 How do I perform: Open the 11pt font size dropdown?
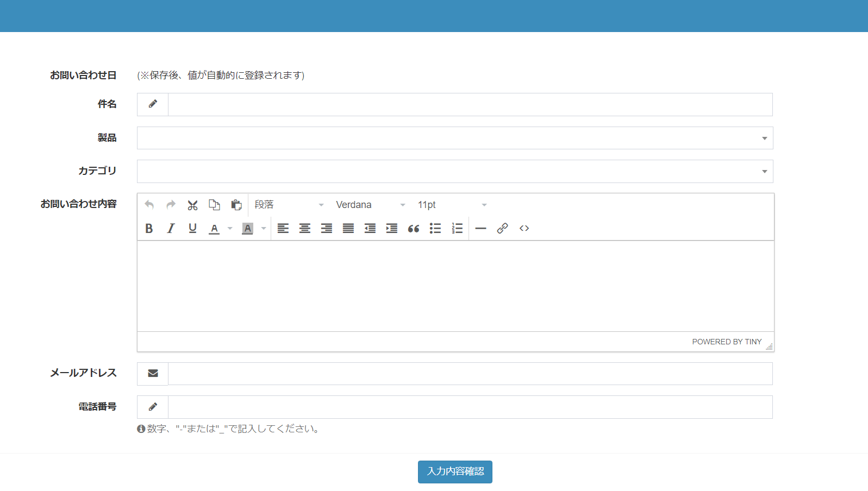tap(452, 205)
